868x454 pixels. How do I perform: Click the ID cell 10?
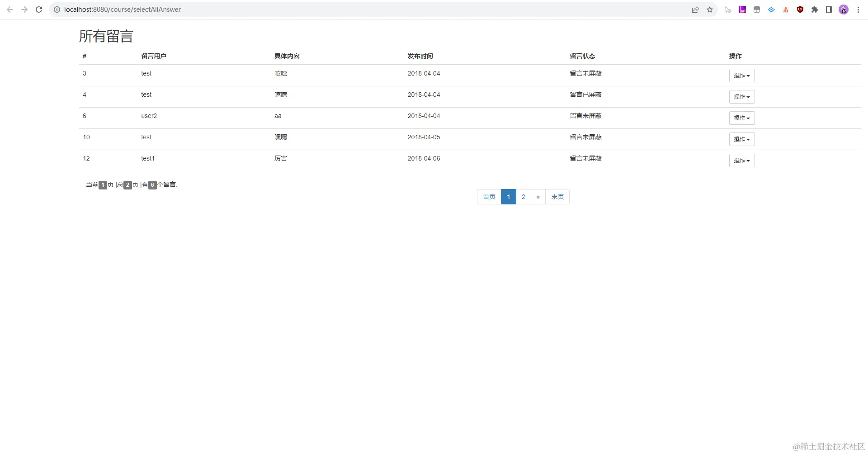[86, 137]
